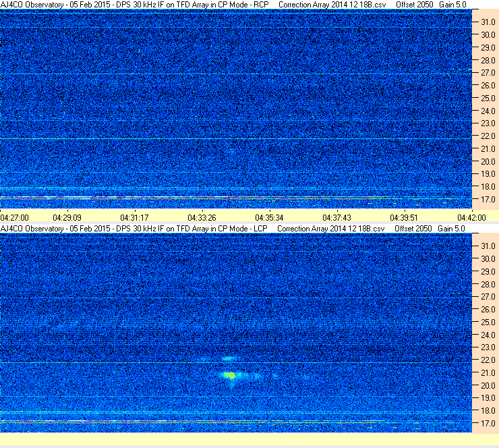The width and height of the screenshot is (499, 448).
Task: Click the 26.0 frequency label in LCP panel
Action: (x=488, y=310)
